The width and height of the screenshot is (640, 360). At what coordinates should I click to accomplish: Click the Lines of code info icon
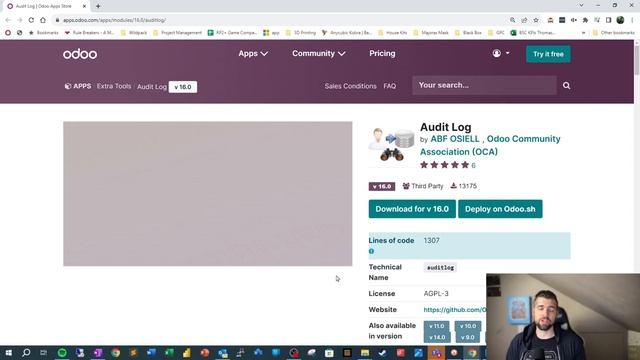(x=371, y=251)
